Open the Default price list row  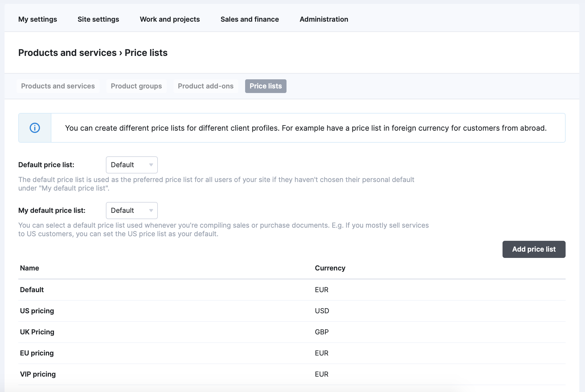click(292, 290)
